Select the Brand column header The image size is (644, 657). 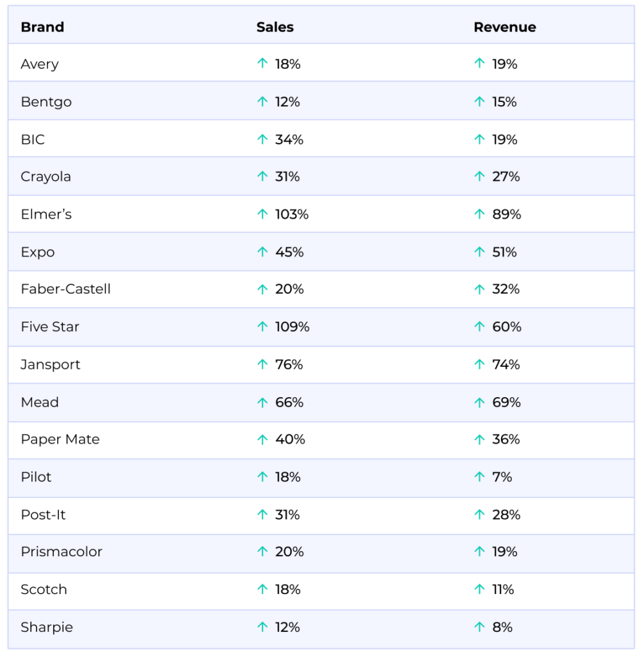click(42, 27)
